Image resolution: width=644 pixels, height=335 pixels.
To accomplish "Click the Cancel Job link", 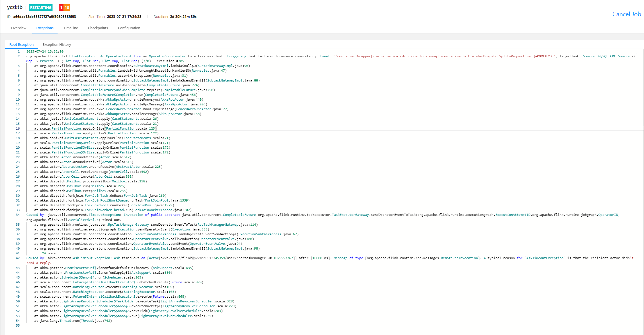I will [626, 14].
